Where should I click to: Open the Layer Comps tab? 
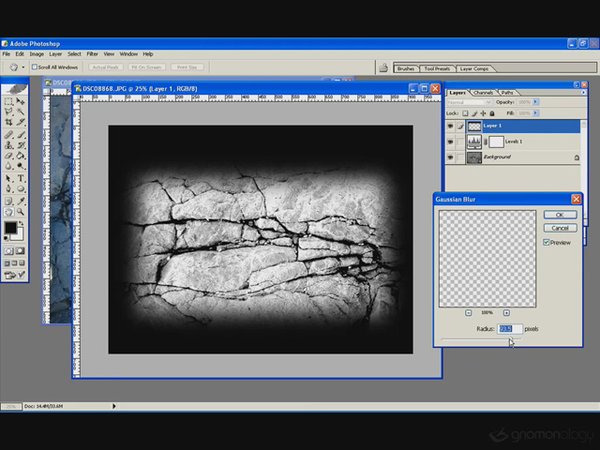[x=474, y=68]
